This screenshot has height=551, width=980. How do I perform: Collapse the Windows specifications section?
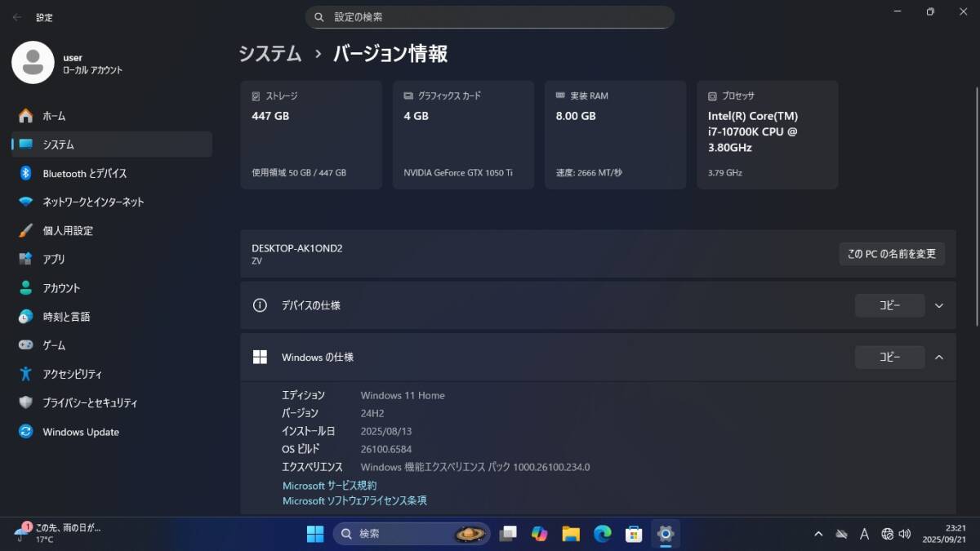[938, 358]
